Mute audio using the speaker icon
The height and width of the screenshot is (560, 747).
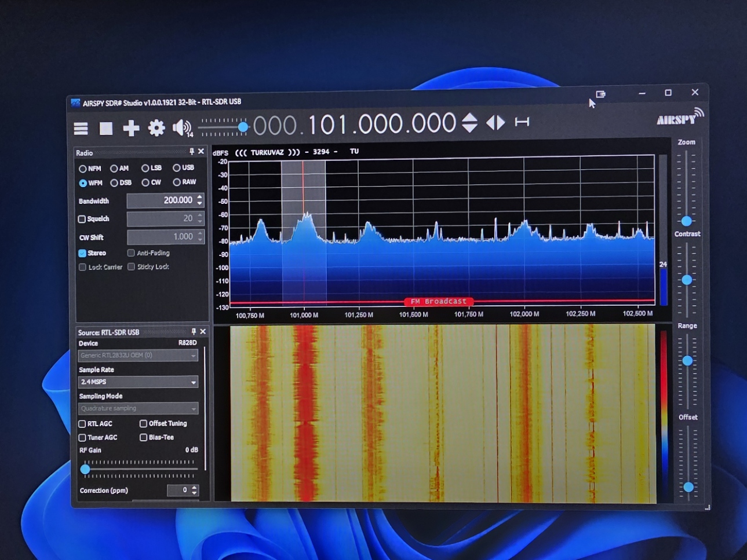click(x=181, y=127)
